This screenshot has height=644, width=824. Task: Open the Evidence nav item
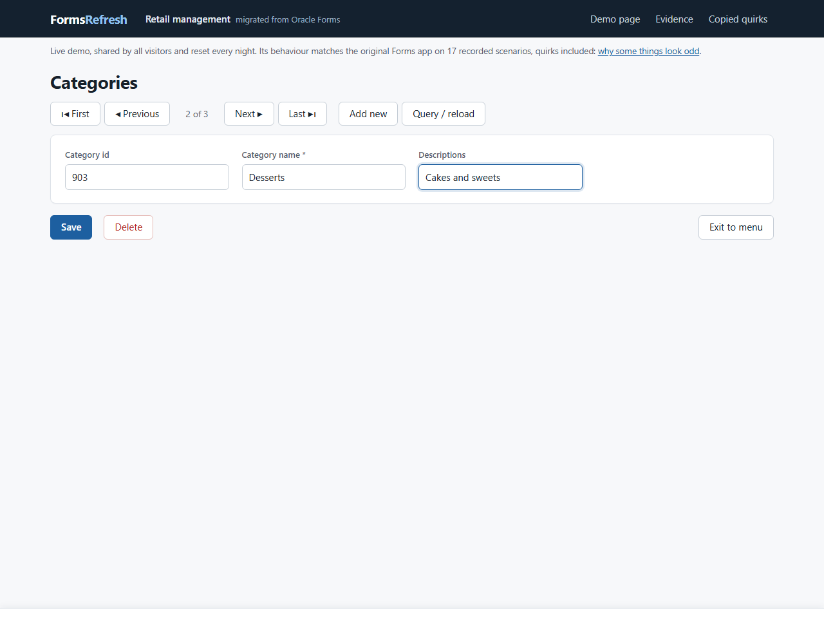[674, 19]
